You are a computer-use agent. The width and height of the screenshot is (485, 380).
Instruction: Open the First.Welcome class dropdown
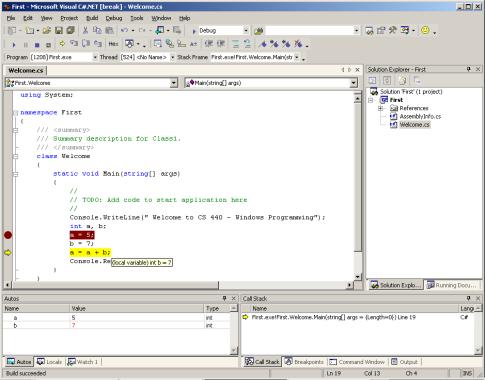pos(174,83)
